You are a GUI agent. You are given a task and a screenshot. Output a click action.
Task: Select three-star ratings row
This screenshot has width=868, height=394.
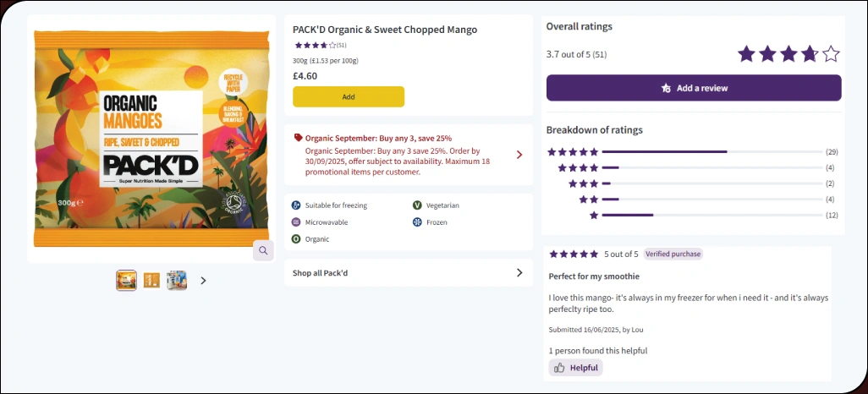pos(701,183)
